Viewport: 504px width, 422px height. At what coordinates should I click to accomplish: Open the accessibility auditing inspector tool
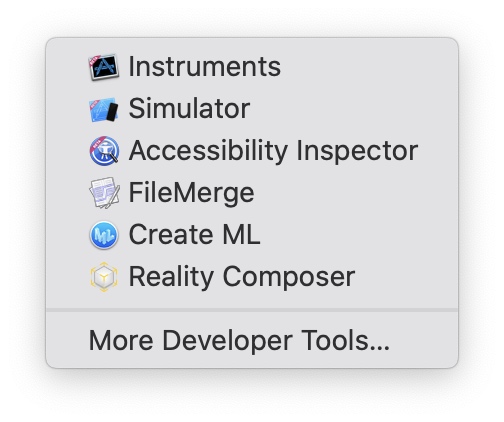[252, 151]
